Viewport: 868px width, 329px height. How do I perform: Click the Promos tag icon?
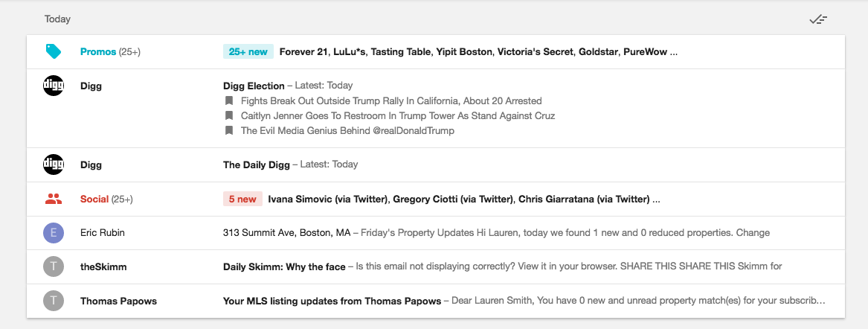[53, 51]
